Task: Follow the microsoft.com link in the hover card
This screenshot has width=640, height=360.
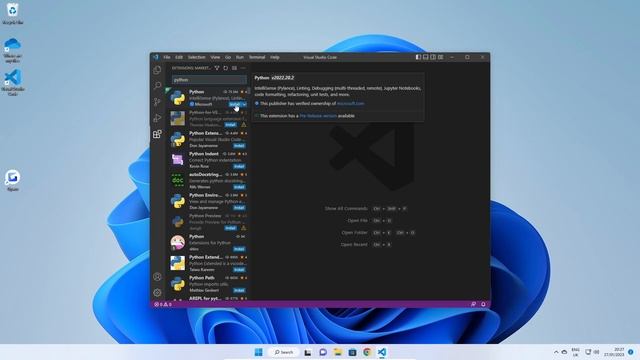Action: tap(351, 104)
